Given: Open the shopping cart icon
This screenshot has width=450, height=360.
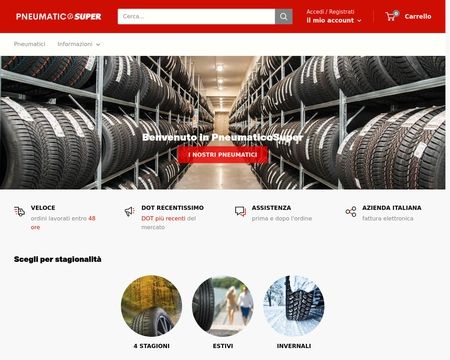Looking at the screenshot, I should point(390,17).
